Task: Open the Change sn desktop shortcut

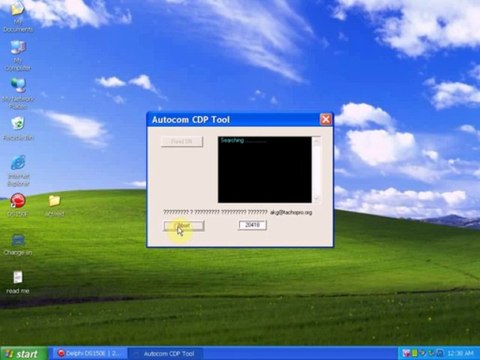Action: pos(18,244)
